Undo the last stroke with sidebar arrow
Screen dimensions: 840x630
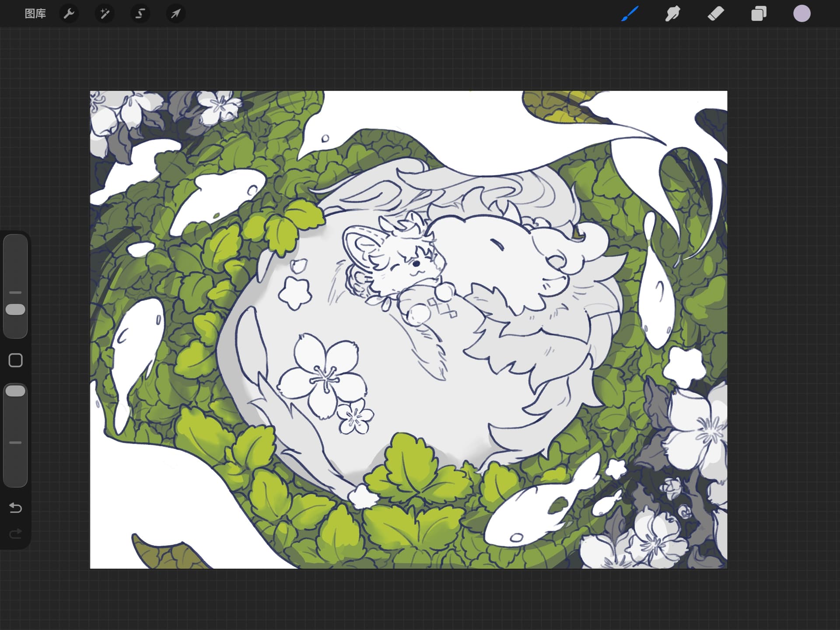tap(16, 508)
